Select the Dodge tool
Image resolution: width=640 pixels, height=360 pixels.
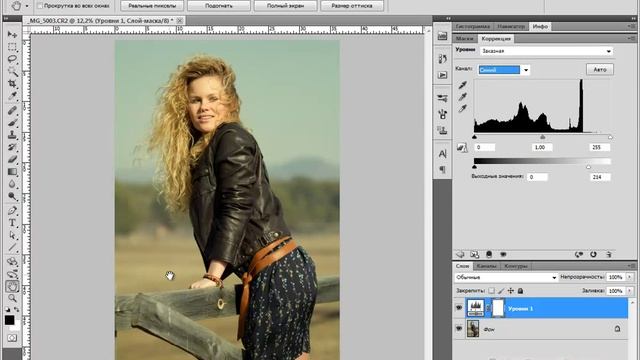pos(12,196)
